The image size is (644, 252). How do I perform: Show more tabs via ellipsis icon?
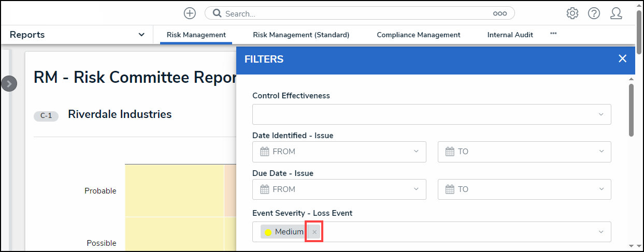[x=553, y=33]
